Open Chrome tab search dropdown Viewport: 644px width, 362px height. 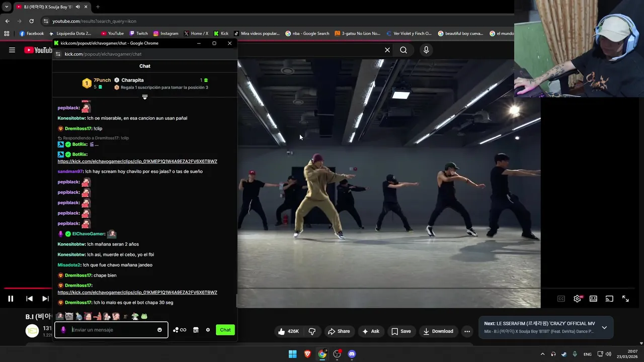[7, 7]
